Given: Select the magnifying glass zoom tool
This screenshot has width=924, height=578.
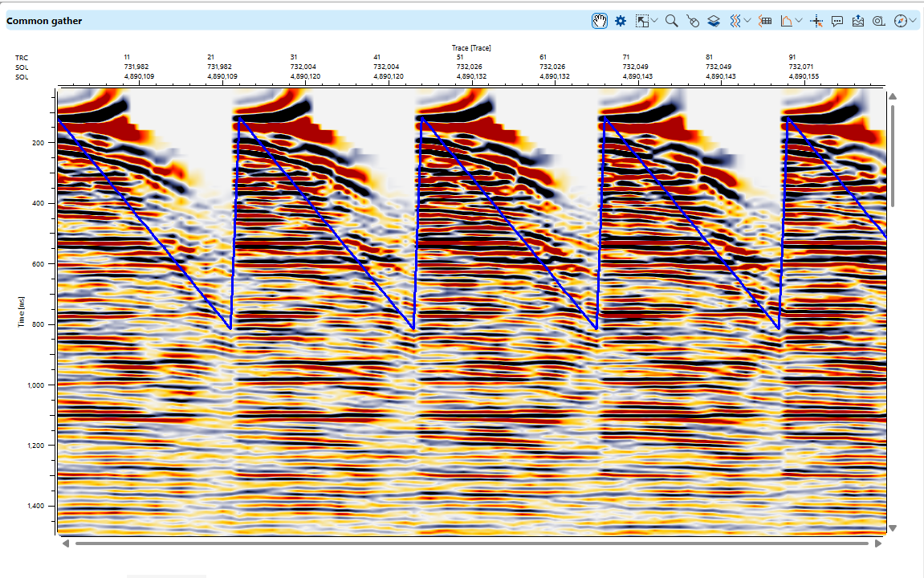Looking at the screenshot, I should pos(671,21).
